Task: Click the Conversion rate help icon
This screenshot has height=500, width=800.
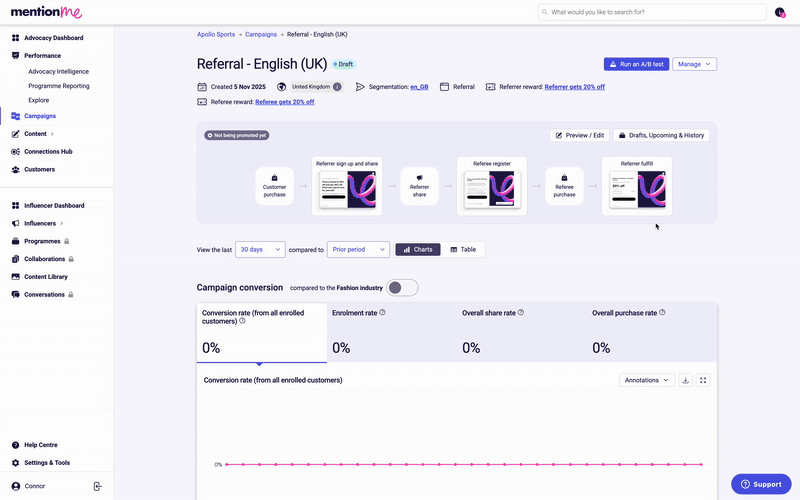Action: click(x=242, y=321)
